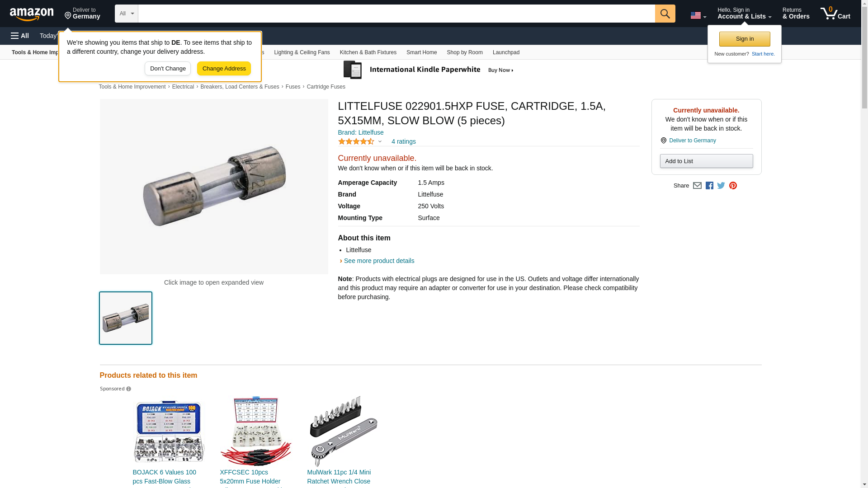Share on Twitter icon

(721, 186)
